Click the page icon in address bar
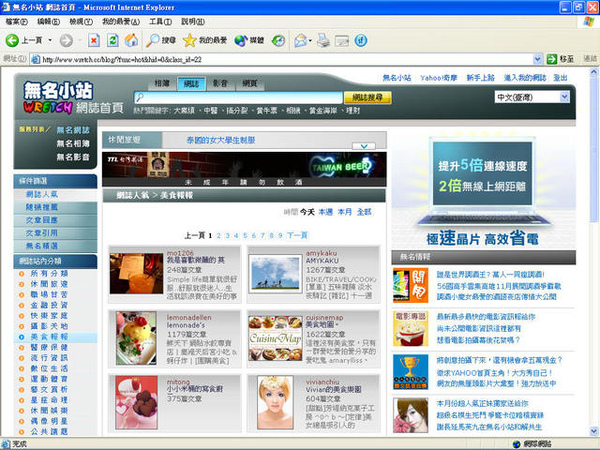Viewport: 600px width, 450px height. click(x=35, y=59)
